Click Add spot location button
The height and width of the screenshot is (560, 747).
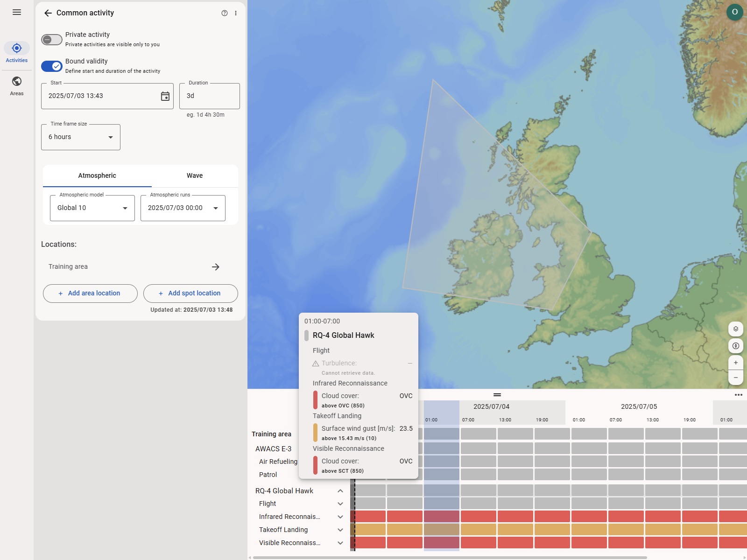[190, 294]
